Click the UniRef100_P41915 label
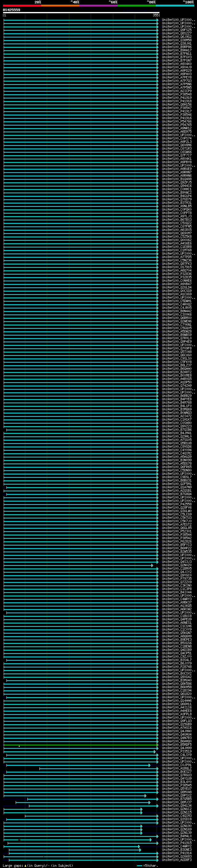 coord(177,843)
